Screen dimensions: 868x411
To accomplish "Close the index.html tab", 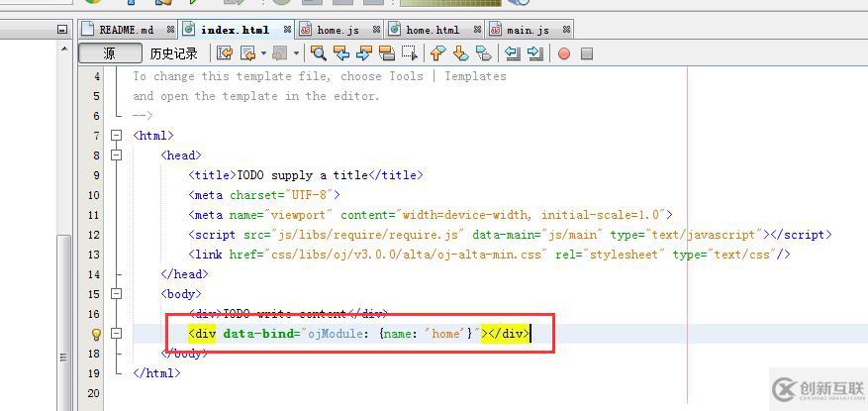I will 287,30.
